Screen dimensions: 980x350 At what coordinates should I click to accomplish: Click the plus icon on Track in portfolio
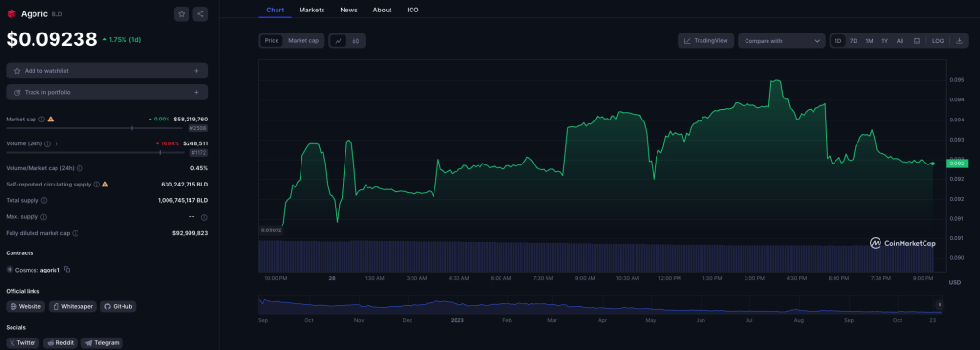point(196,93)
